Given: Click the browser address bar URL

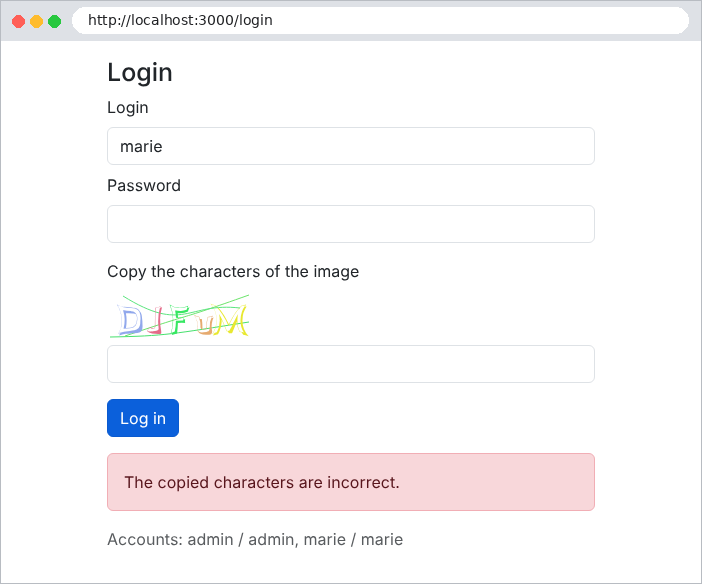Looking at the screenshot, I should (x=180, y=20).
